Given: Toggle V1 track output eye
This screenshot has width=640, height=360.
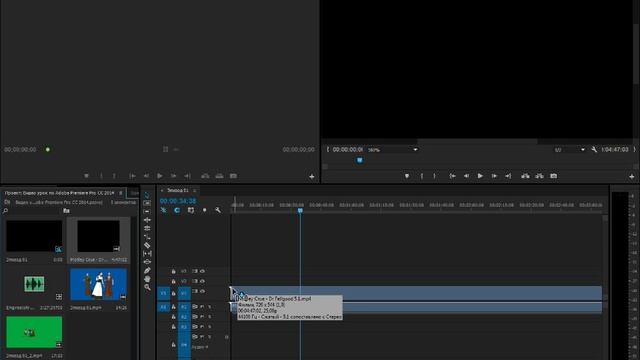Looking at the screenshot, I should pyautogui.click(x=202, y=291).
